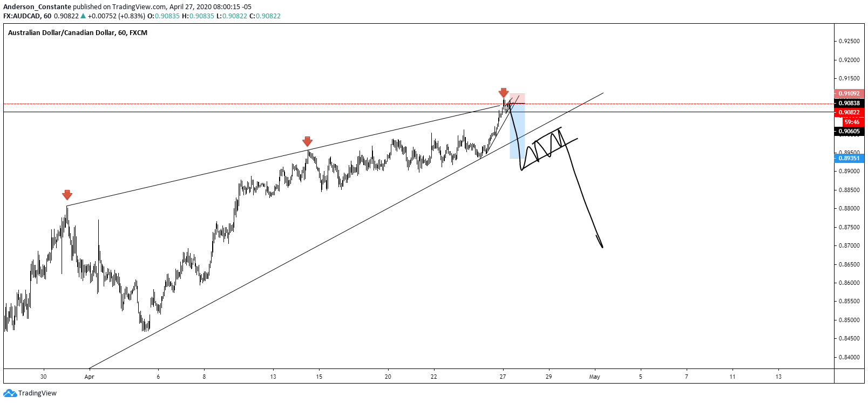
Task: Click the red arrow marker above the Apr 14 high
Action: pos(307,141)
